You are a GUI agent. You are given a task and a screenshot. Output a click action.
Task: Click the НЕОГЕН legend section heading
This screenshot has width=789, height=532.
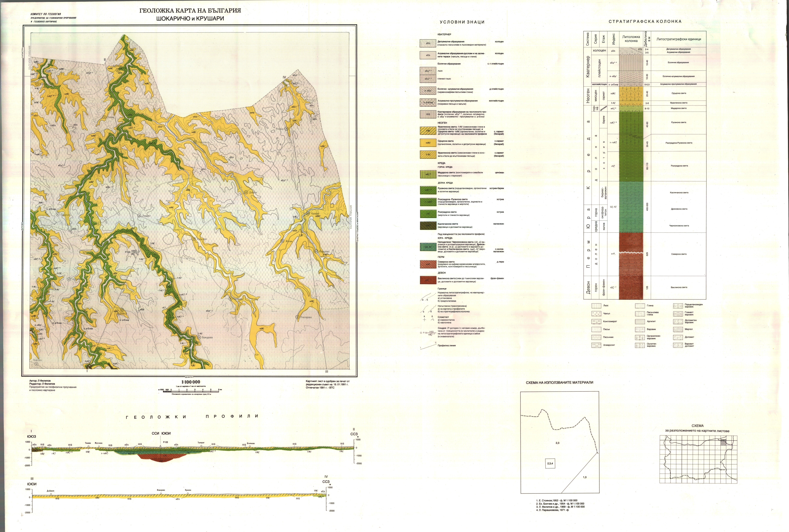(442, 123)
